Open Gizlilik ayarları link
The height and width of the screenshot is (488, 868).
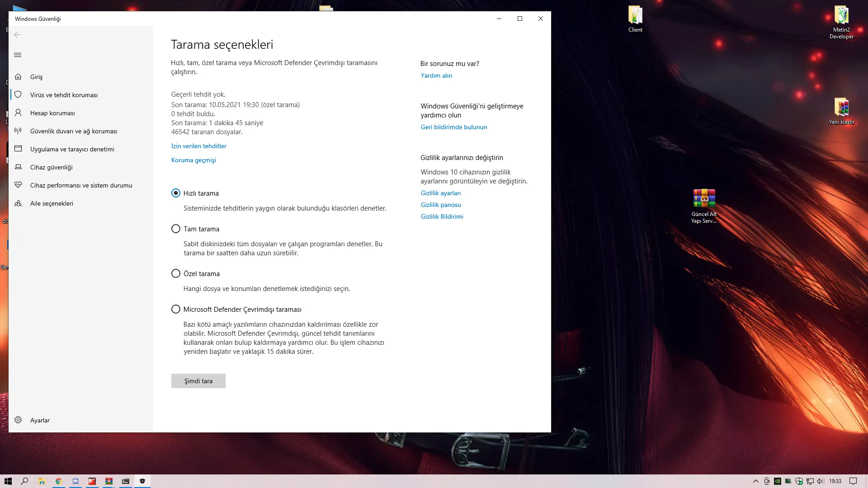click(441, 193)
